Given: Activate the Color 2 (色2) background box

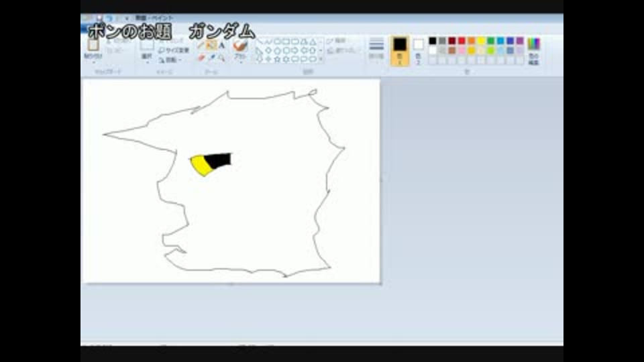Looking at the screenshot, I should tap(418, 50).
